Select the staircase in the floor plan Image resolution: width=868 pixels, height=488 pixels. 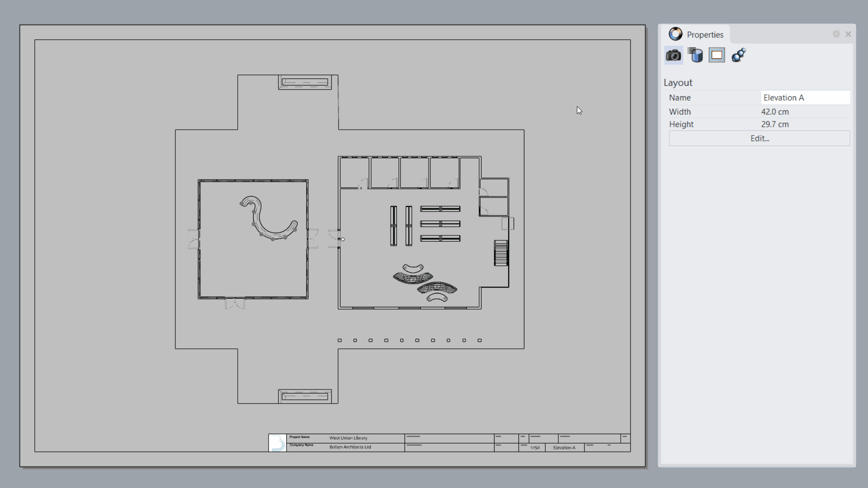501,253
